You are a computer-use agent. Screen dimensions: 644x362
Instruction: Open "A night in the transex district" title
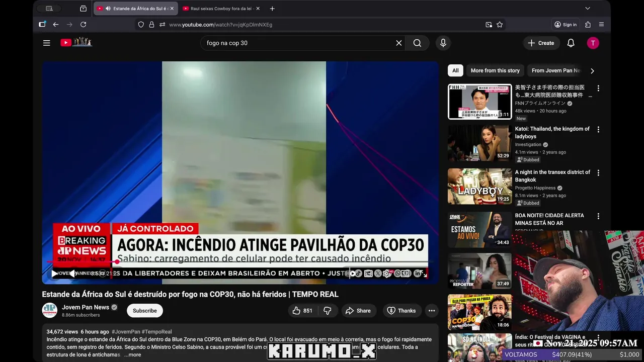[x=552, y=176]
